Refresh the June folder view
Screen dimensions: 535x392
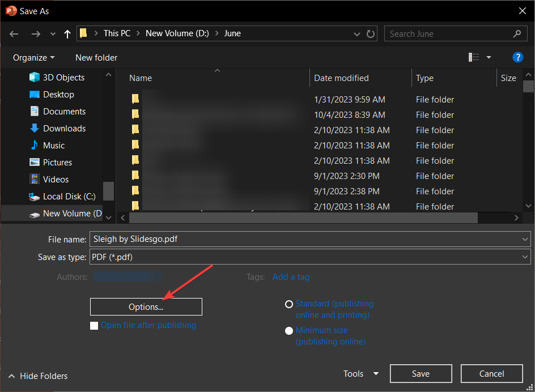coord(370,34)
